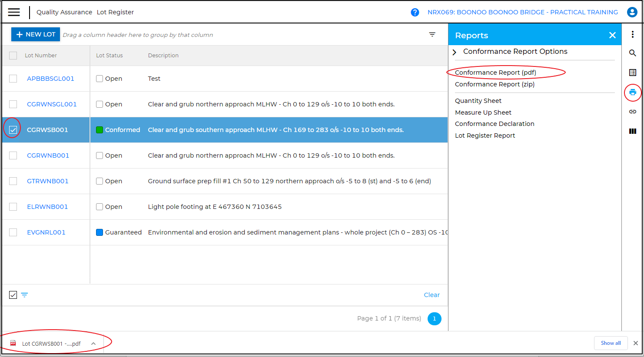
Task: Open lot link EVGNRL001
Action: [46, 232]
